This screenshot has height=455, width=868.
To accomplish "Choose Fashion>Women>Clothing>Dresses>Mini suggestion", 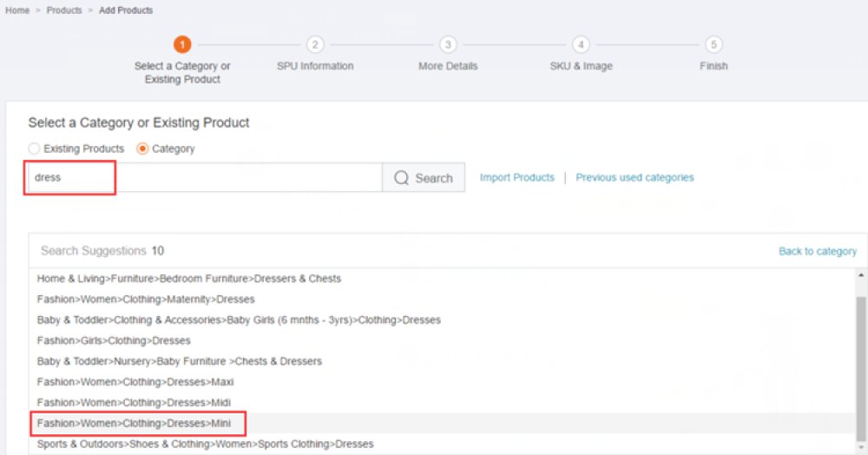I will click(134, 424).
